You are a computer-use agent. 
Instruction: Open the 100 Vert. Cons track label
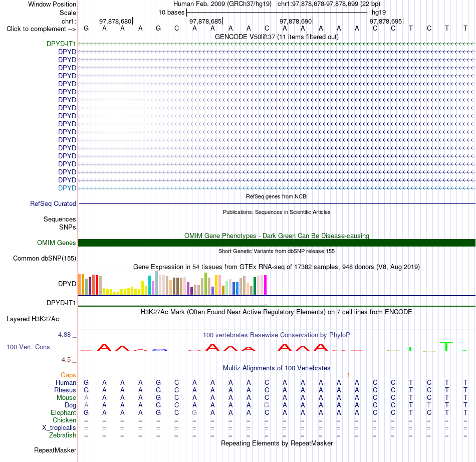click(28, 347)
